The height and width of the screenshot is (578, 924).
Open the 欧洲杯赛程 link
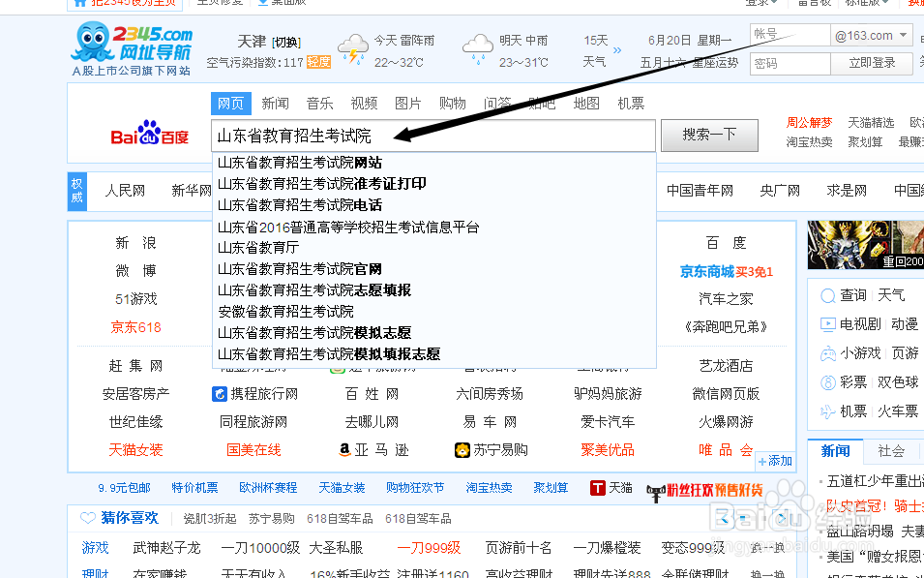coord(268,488)
